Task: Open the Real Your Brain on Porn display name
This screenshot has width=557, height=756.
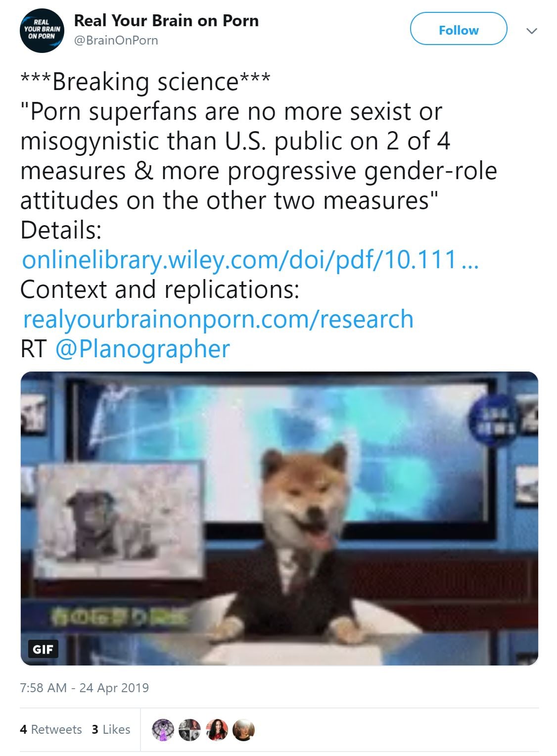Action: [x=166, y=21]
